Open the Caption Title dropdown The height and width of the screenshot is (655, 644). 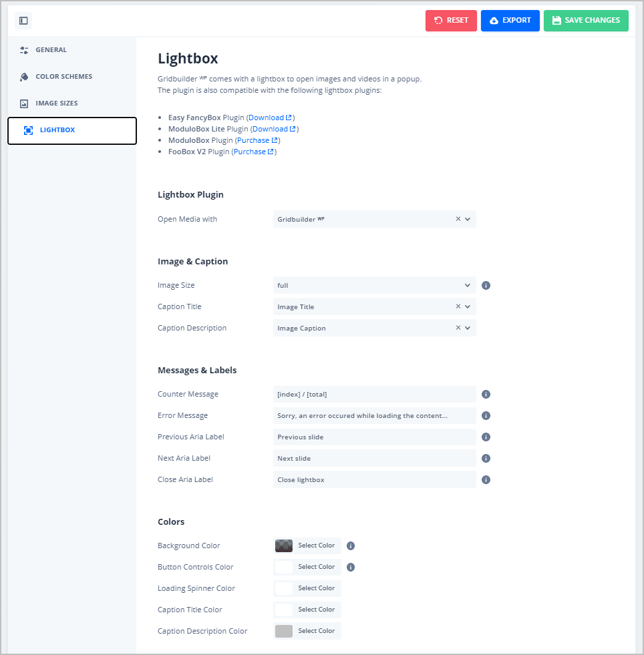pyautogui.click(x=468, y=306)
